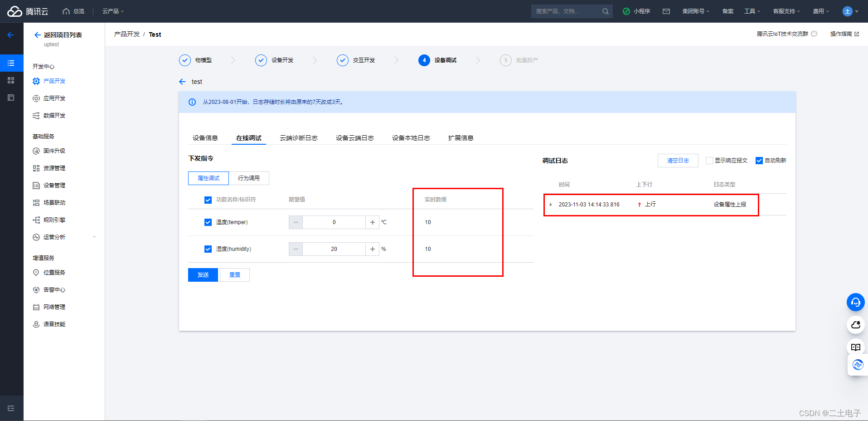Expand the 费用 dropdown
Image resolution: width=868 pixels, height=421 pixels.
pos(821,11)
